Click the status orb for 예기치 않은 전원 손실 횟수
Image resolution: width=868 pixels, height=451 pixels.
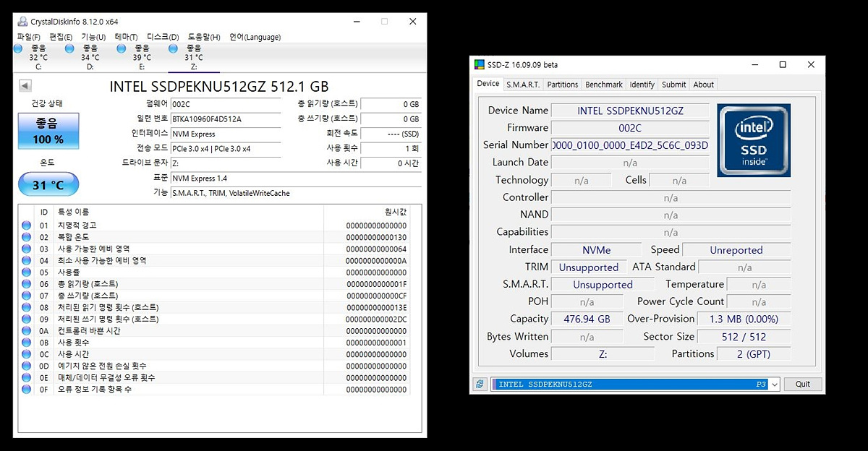tap(27, 366)
